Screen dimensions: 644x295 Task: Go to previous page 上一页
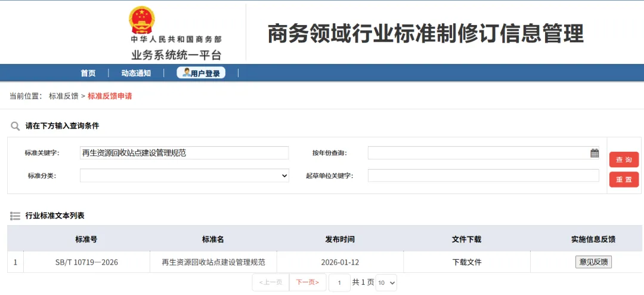click(271, 282)
